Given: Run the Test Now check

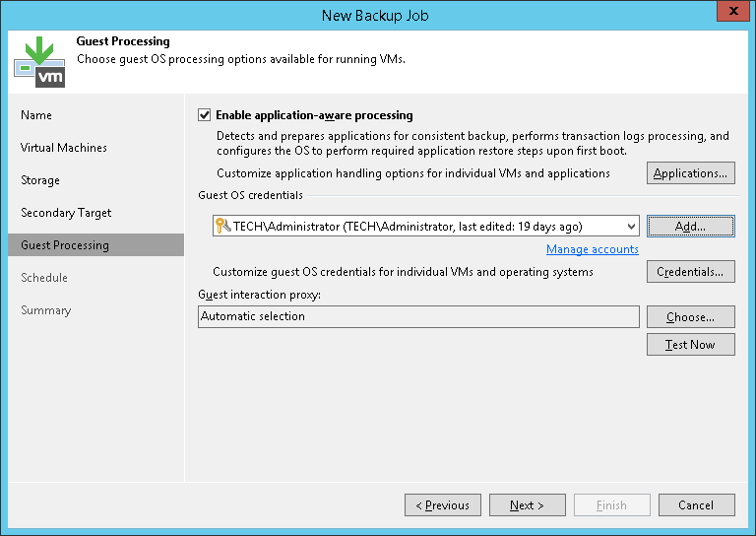Looking at the screenshot, I should tap(691, 345).
